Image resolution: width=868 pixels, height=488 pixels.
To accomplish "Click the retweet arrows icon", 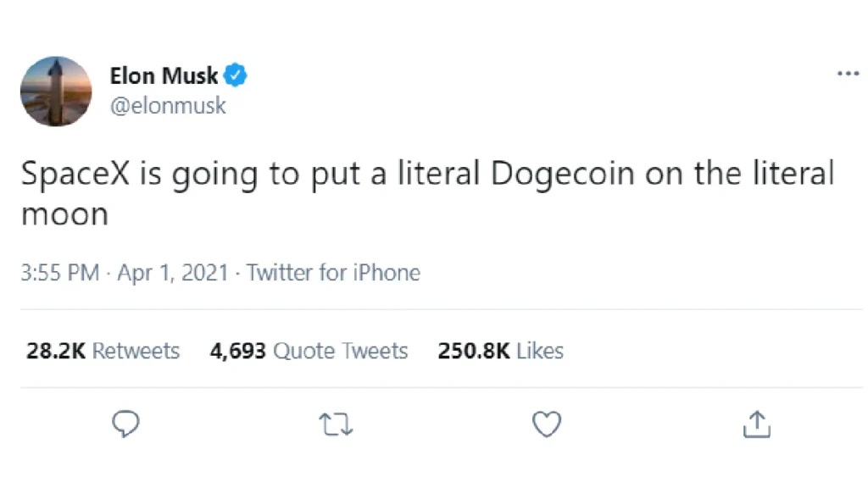I will pyautogui.click(x=336, y=424).
